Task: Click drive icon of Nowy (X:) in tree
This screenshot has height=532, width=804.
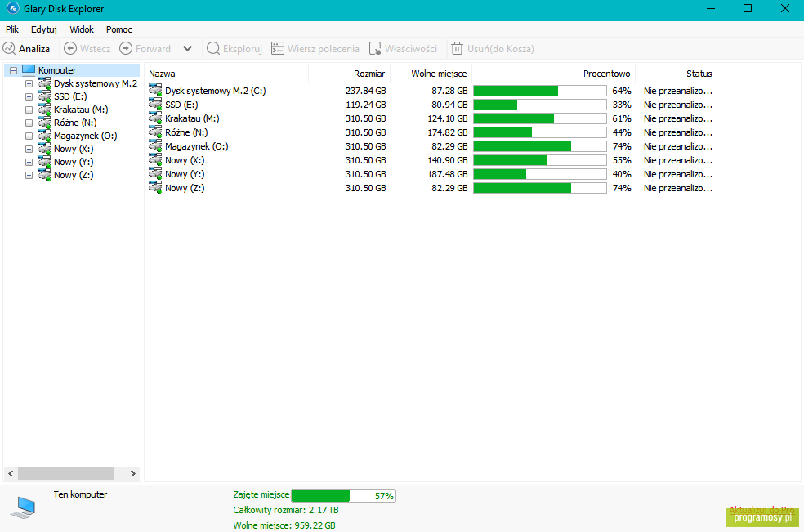Action: coord(44,149)
